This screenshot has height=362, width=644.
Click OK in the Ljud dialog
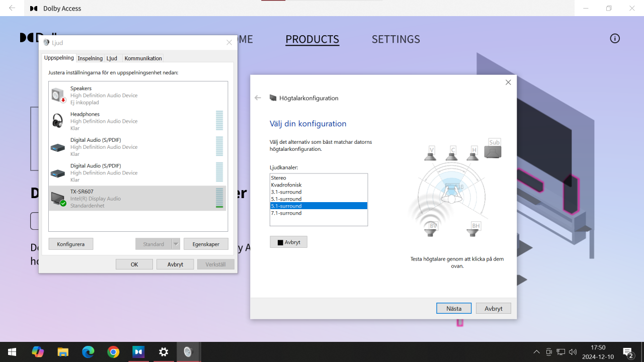coord(134,264)
